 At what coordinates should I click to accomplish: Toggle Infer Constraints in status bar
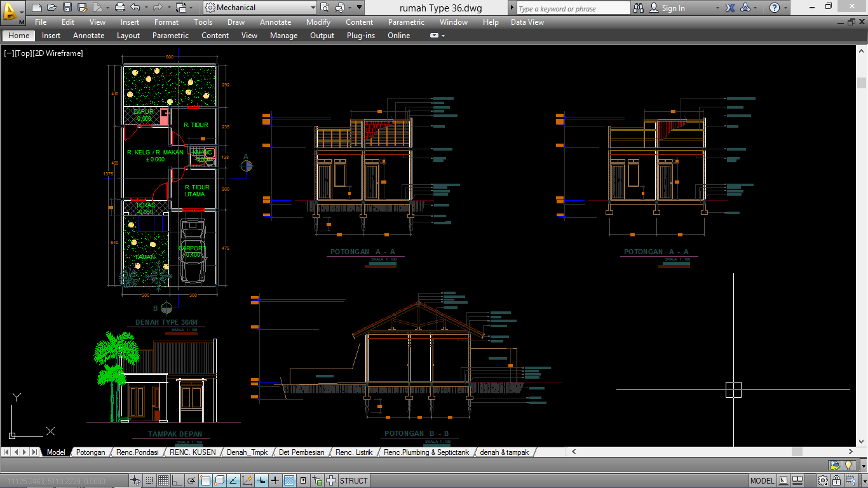click(135, 481)
